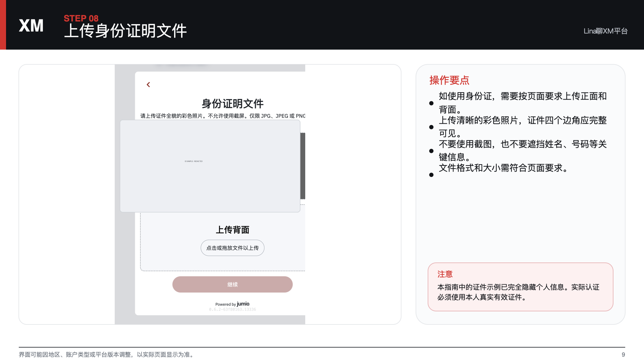
Task: Click the version string under Powered by
Action: pyautogui.click(x=232, y=309)
